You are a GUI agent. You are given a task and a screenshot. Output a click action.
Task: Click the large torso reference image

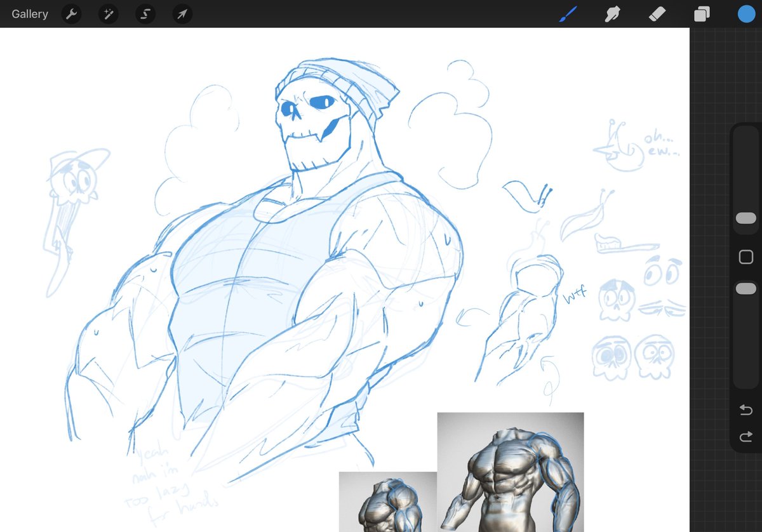coord(511,472)
